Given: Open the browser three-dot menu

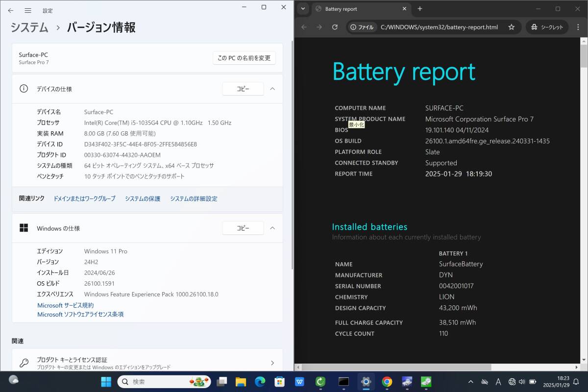Looking at the screenshot, I should point(578,27).
